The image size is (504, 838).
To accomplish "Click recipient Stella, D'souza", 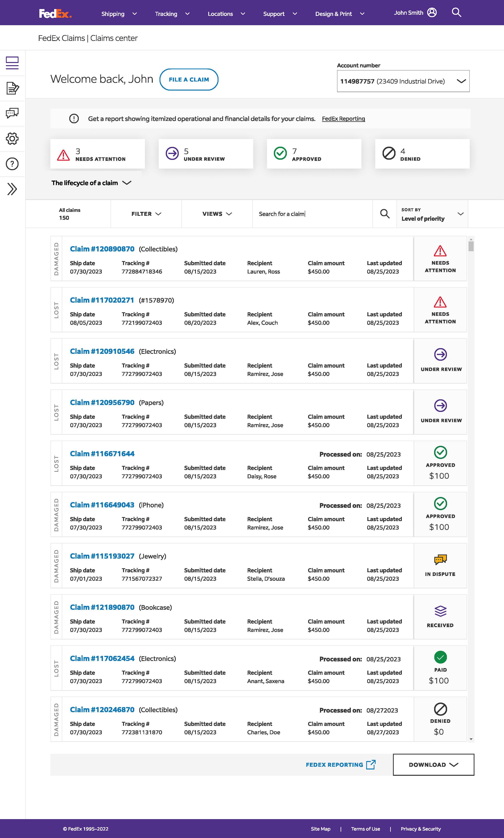I will 266,578.
